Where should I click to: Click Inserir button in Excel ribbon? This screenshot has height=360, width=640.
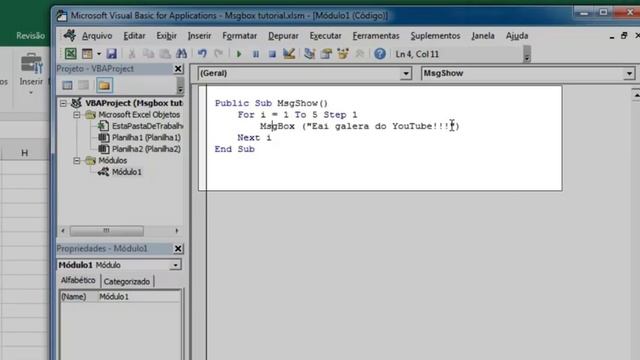tap(31, 73)
